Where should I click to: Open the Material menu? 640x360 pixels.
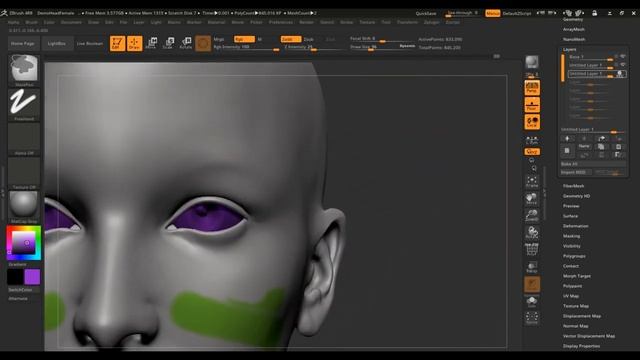coord(216,22)
